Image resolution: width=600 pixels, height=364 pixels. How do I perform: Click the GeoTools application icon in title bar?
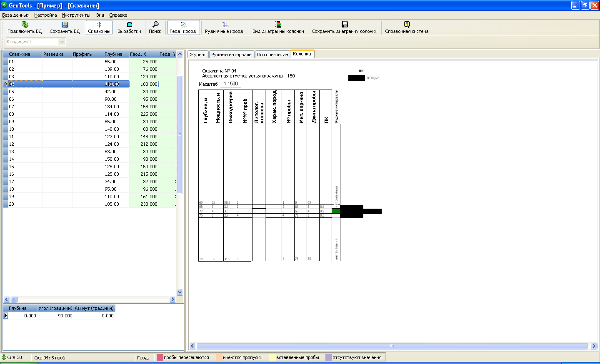(4, 5)
